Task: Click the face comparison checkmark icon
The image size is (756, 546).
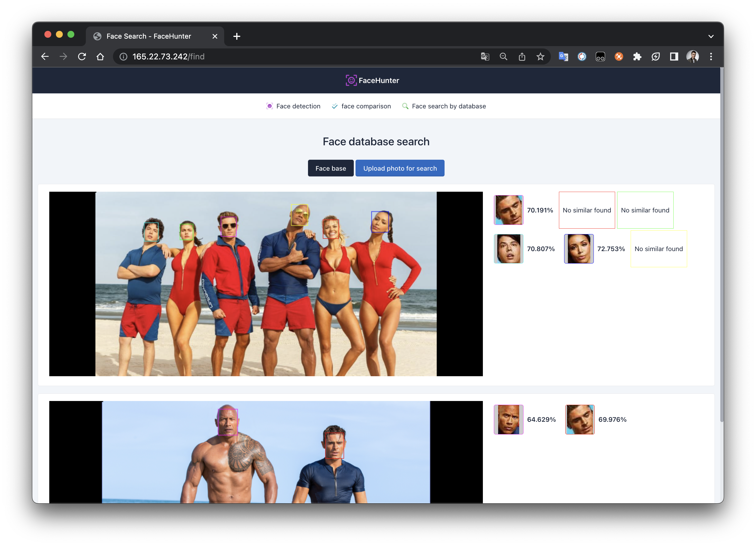Action: (335, 106)
